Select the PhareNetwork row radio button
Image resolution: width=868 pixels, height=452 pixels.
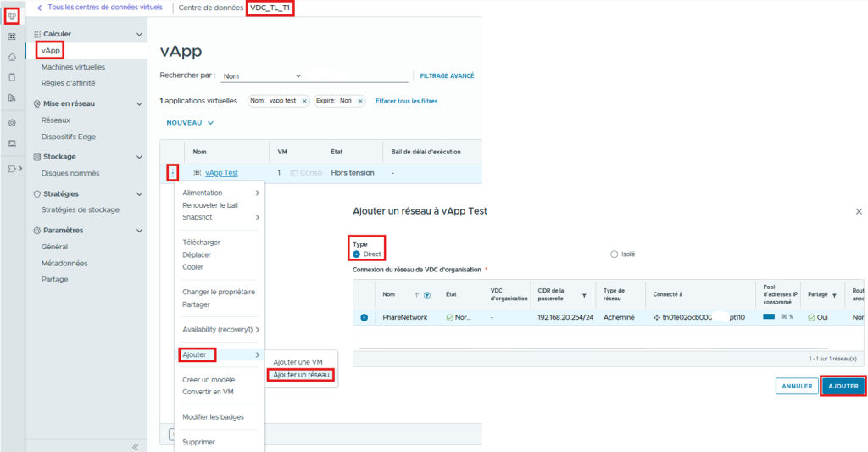click(364, 317)
